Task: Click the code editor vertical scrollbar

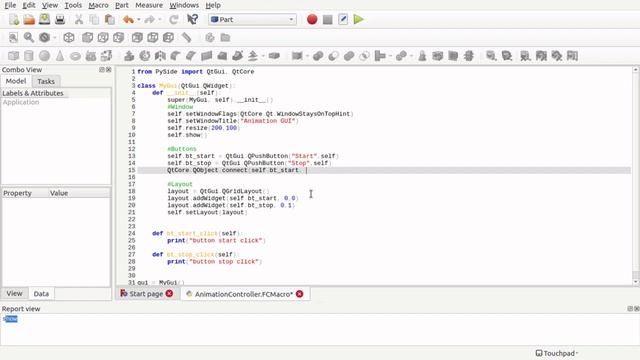Action: tap(636, 176)
